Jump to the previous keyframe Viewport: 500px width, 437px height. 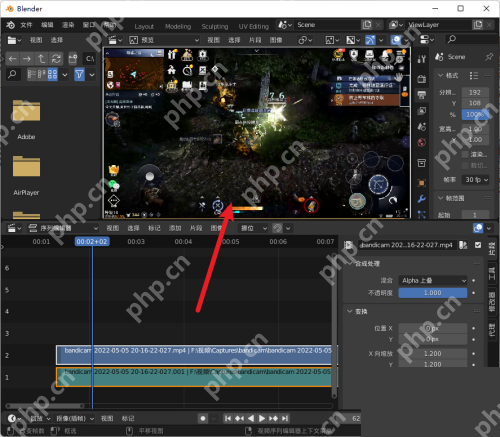click(x=239, y=418)
